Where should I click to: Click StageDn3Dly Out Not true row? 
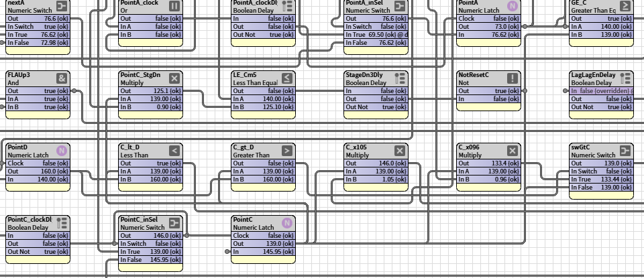tap(376, 107)
